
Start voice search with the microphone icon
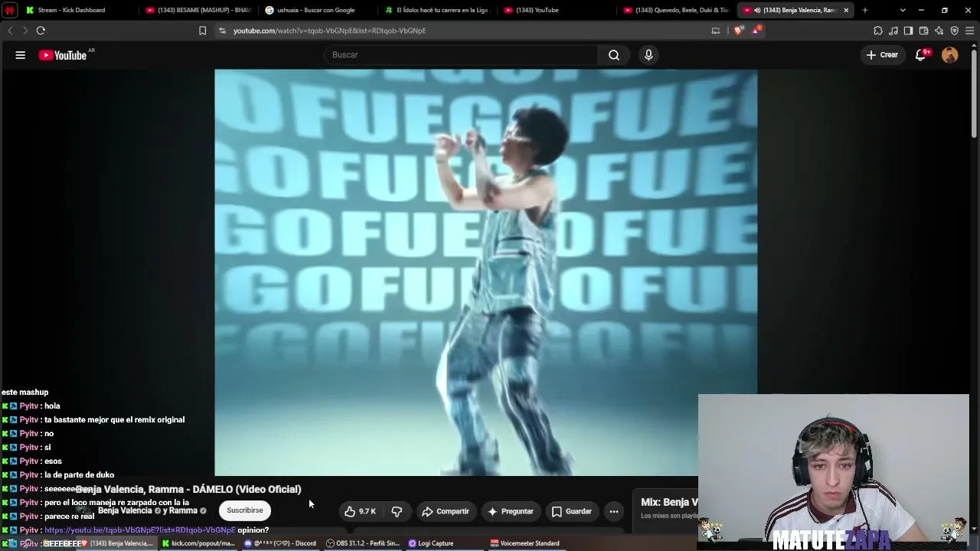[x=648, y=55]
